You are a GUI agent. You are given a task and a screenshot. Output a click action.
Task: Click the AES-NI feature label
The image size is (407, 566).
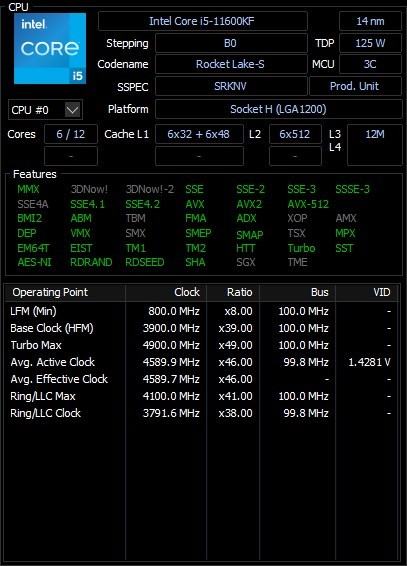coord(35,262)
